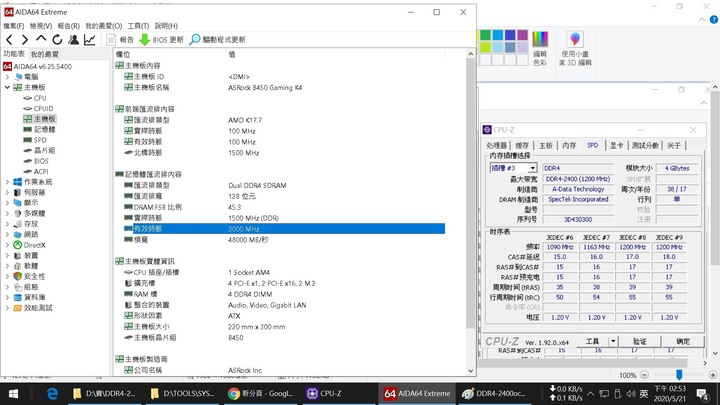
Task: Open the 工具 dropdown arrow in CPU-Z
Action: click(x=613, y=341)
